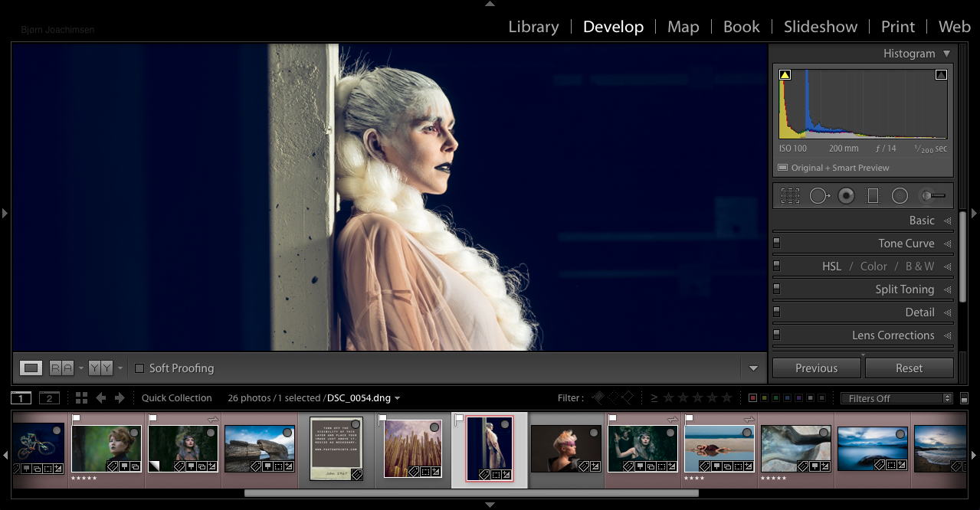Toggle shadow clipping indicator in histogram
Image resolution: width=980 pixels, height=510 pixels.
pyautogui.click(x=785, y=75)
